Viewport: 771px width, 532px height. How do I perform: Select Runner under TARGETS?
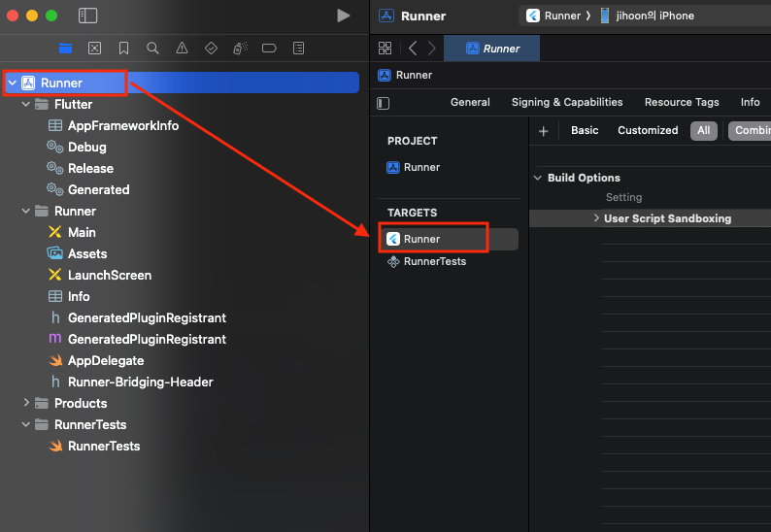pos(448,239)
